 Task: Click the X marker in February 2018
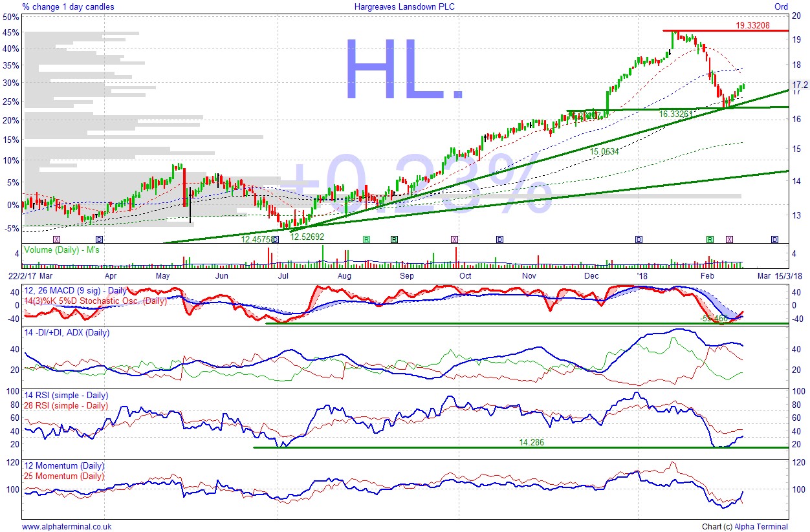pos(730,239)
